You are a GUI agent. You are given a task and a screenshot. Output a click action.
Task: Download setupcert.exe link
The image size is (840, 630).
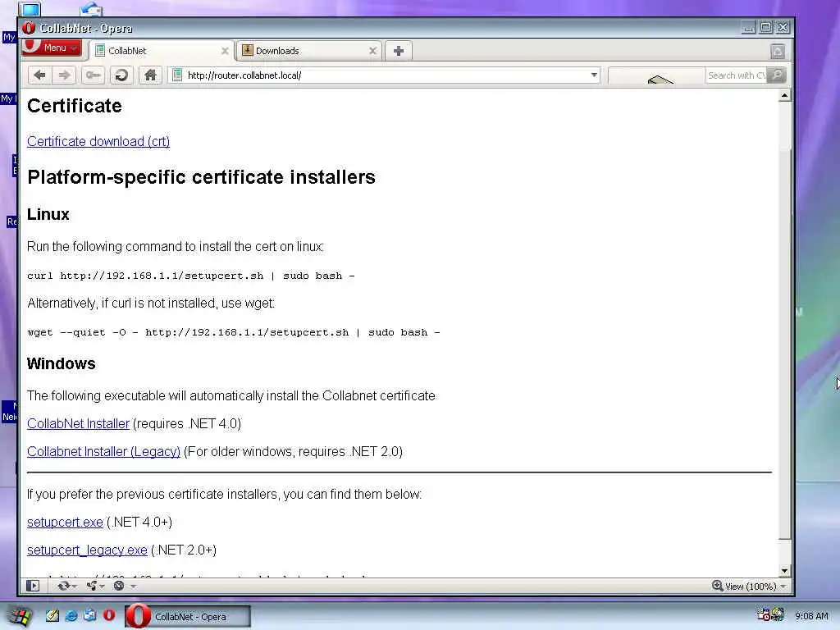pyautogui.click(x=65, y=523)
